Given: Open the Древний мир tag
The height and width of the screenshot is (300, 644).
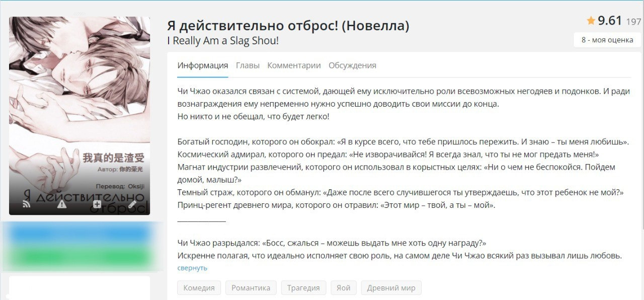Looking at the screenshot, I should click(391, 288).
